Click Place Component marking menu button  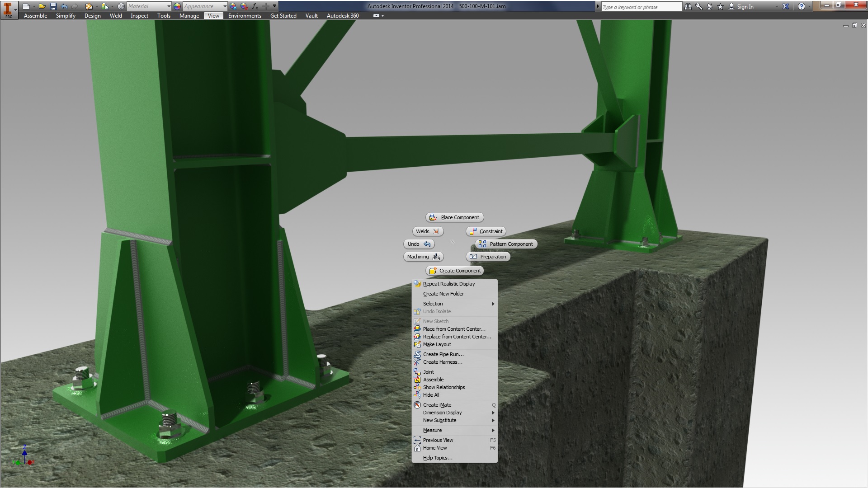tap(454, 217)
